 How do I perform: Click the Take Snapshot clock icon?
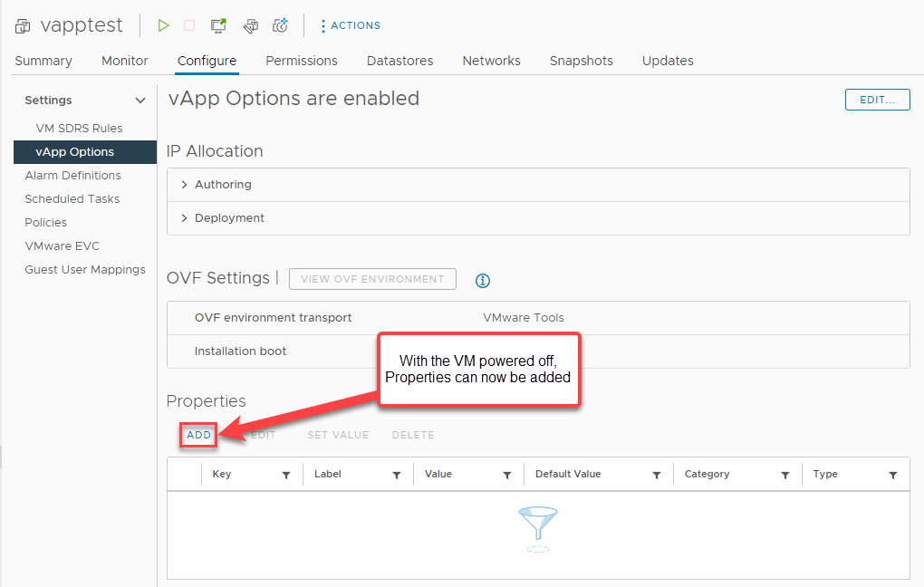[x=280, y=25]
